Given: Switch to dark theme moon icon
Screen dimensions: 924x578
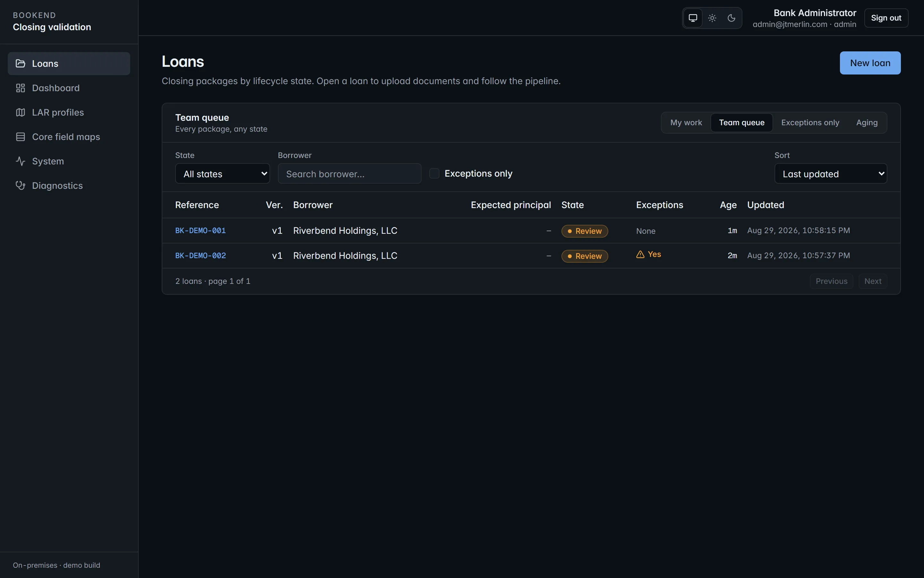Looking at the screenshot, I should [731, 18].
